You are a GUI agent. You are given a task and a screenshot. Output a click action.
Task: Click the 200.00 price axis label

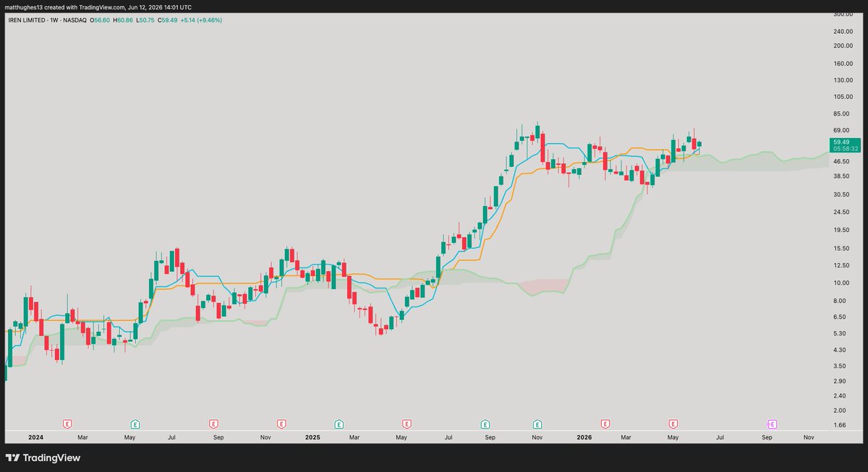(x=843, y=46)
